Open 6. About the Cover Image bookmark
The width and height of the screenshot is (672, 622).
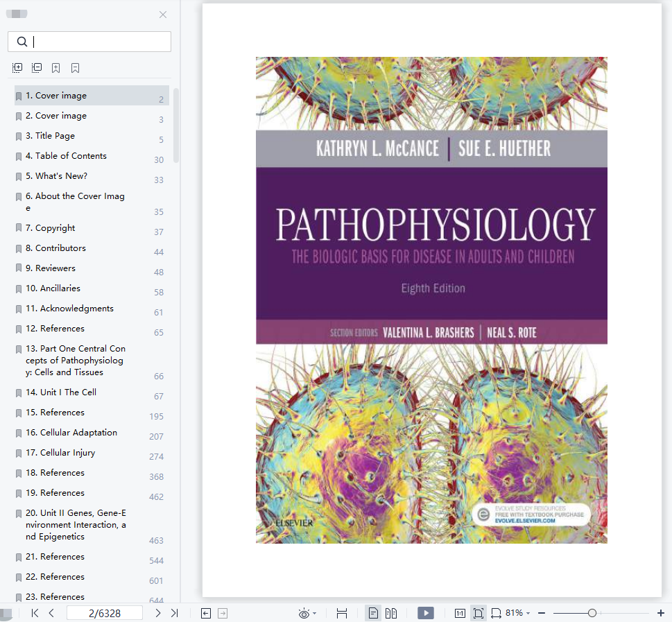(x=92, y=202)
